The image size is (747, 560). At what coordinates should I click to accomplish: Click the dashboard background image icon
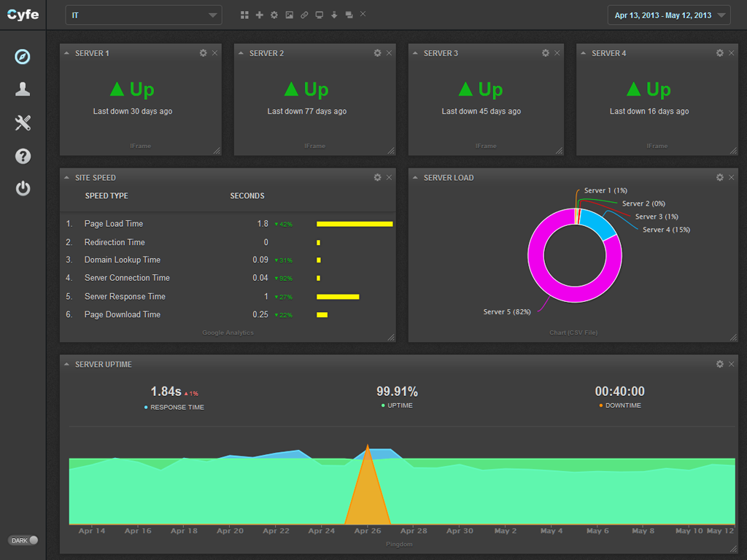[x=290, y=15]
